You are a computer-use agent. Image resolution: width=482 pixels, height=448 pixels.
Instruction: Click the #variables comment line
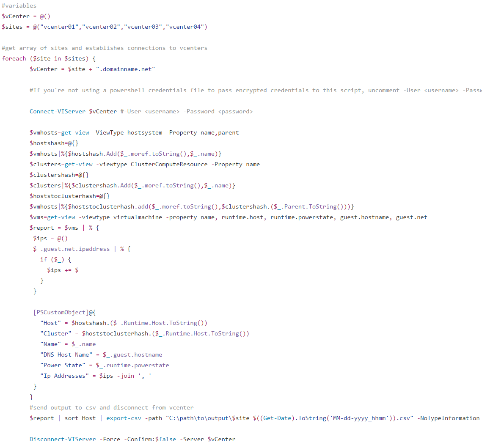19,6
